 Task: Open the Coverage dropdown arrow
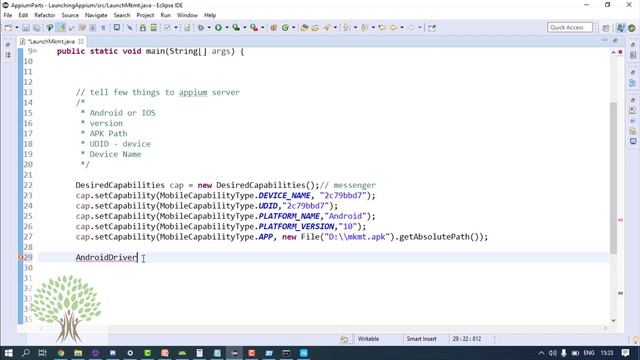244,28
